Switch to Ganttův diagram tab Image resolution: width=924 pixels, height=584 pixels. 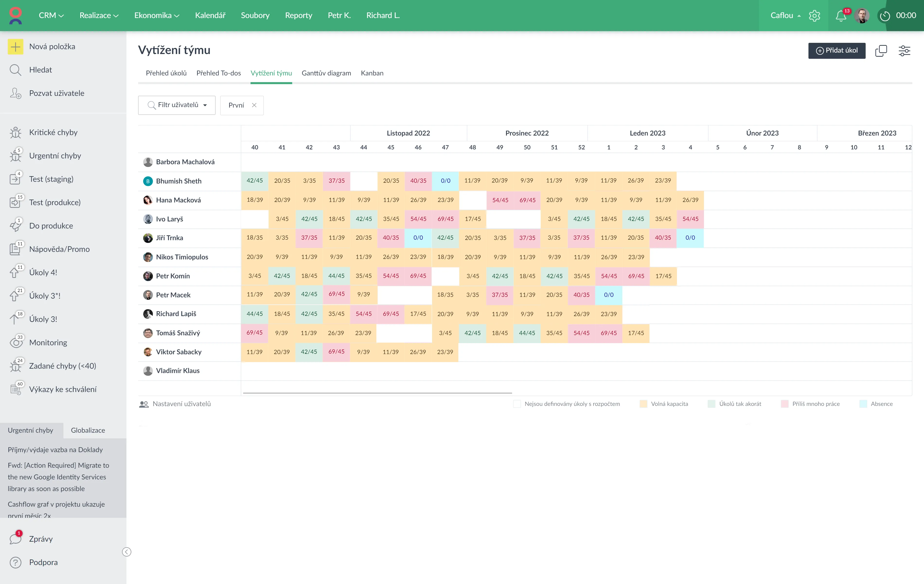(x=326, y=73)
